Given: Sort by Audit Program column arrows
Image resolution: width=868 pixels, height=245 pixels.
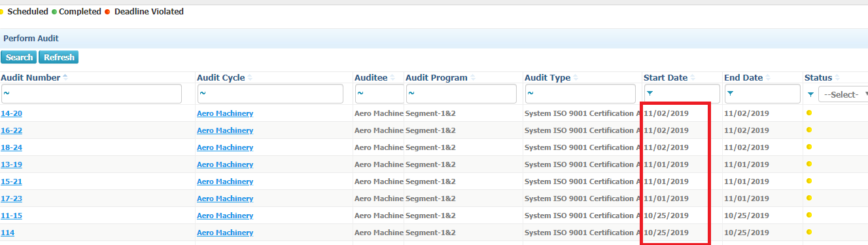Looking at the screenshot, I should pyautogui.click(x=472, y=78).
